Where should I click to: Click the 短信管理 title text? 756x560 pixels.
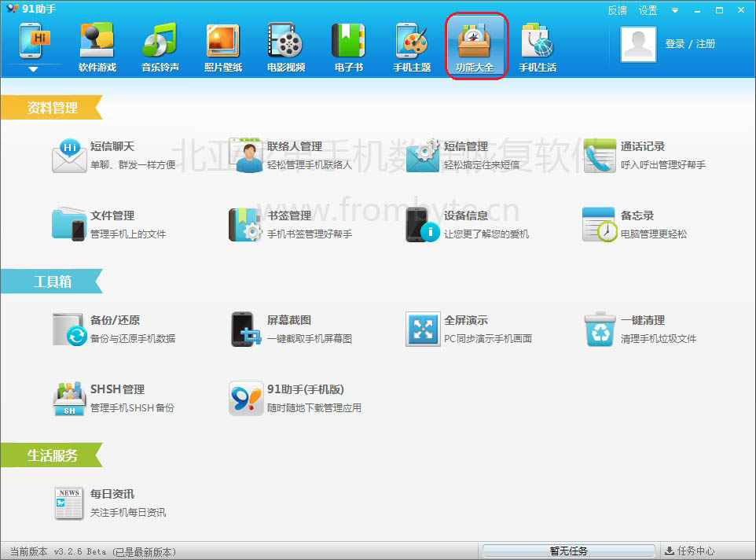(466, 146)
